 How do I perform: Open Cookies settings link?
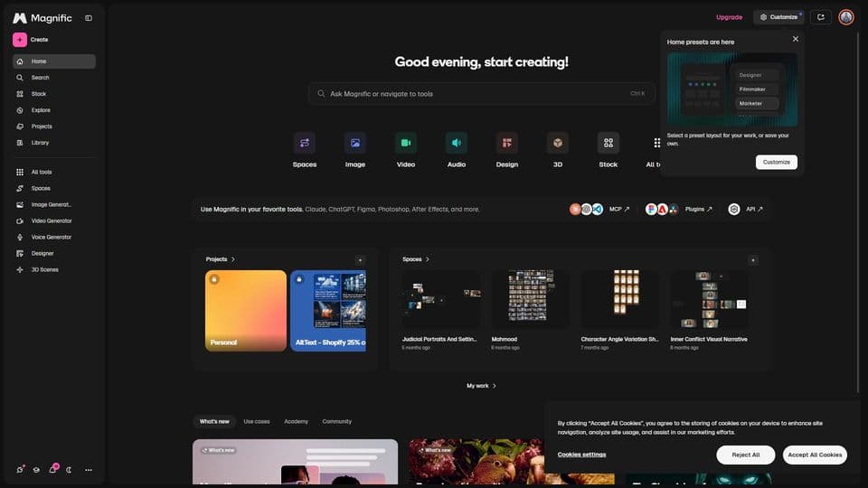pos(581,455)
